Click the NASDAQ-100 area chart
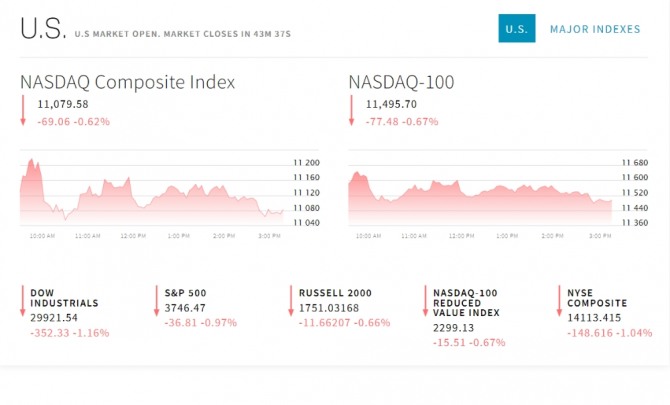 click(x=480, y=195)
